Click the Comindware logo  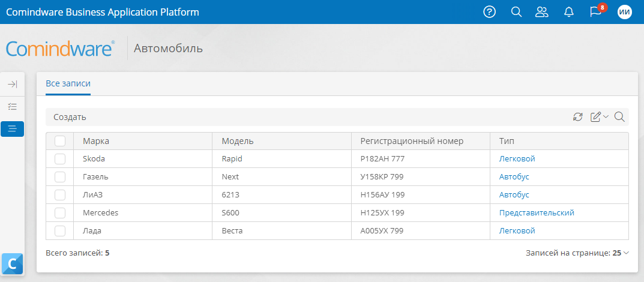click(61, 49)
